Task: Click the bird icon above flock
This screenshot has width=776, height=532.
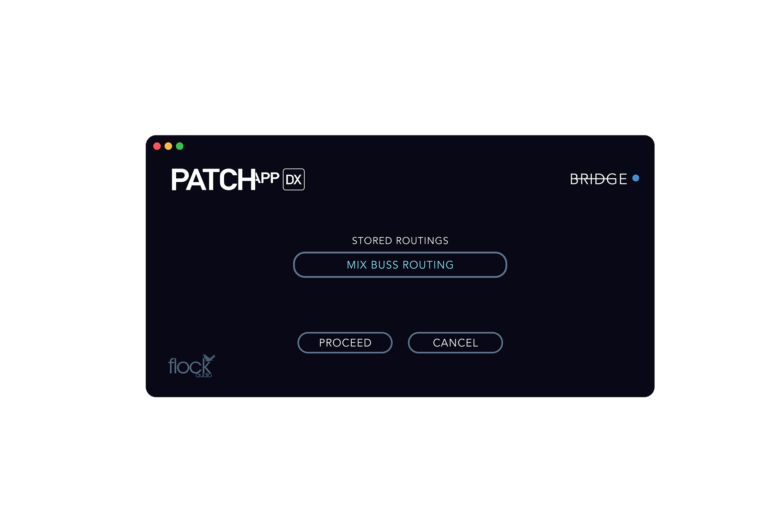Action: (x=209, y=358)
